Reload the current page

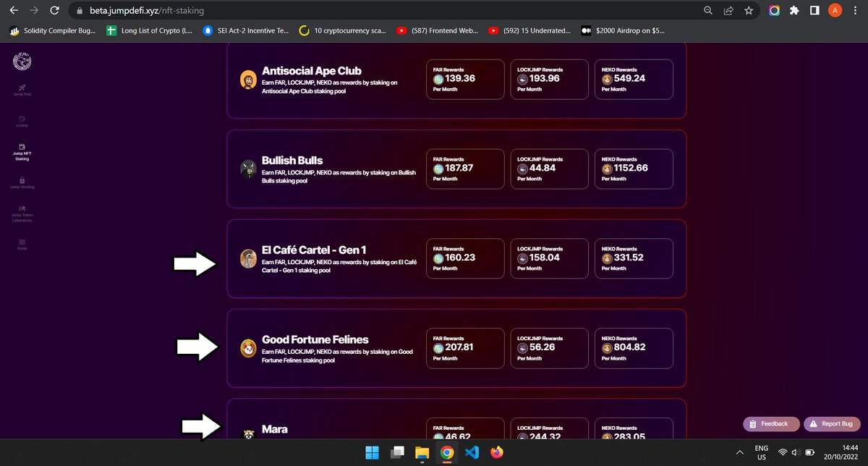[54, 11]
